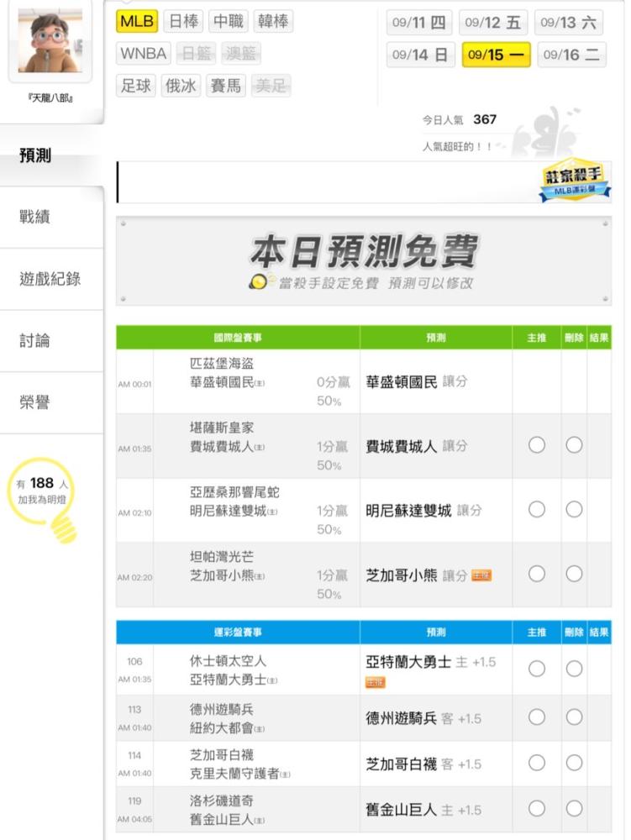
Task: Select 主推 radio for 亞特蘭大勇士 row
Action: click(537, 669)
